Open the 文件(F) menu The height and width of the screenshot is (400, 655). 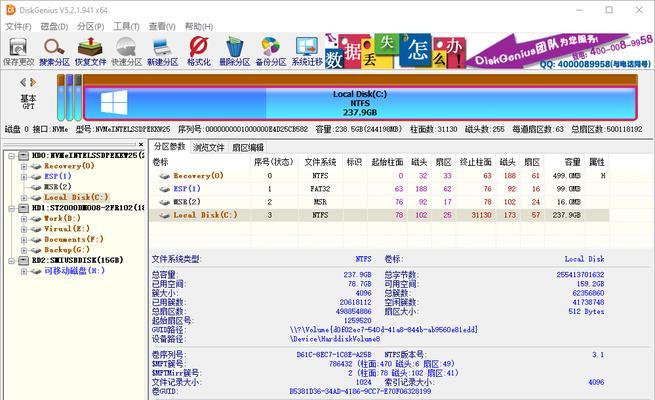[18, 27]
